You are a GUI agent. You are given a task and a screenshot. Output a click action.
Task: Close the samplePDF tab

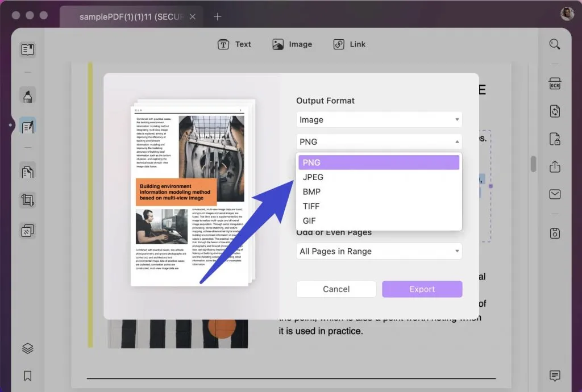193,16
